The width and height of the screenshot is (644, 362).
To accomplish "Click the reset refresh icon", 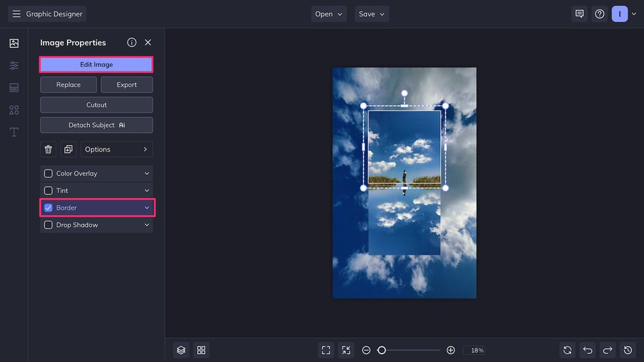I will coord(568,350).
